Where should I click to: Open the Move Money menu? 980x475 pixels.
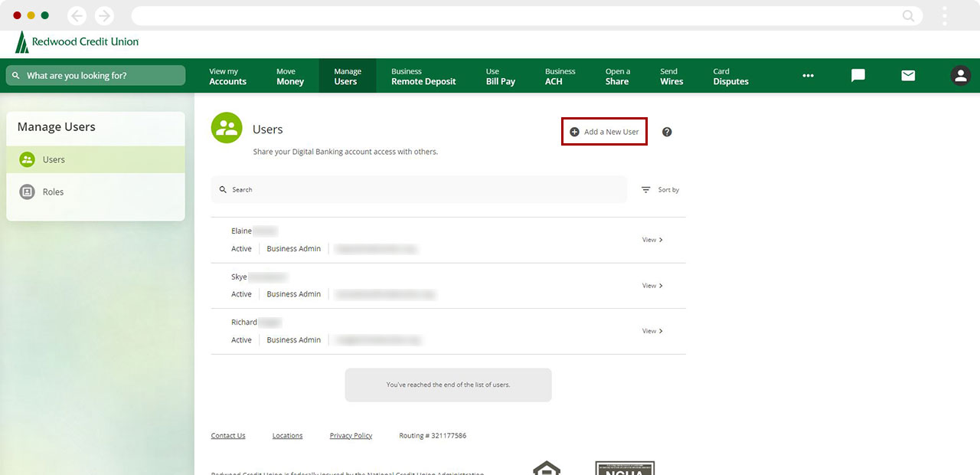coord(290,77)
